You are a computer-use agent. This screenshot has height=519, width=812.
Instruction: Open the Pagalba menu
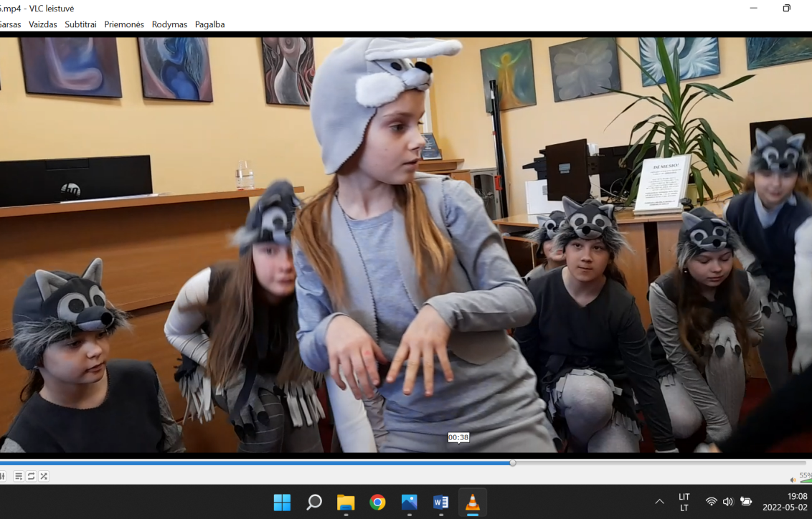pyautogui.click(x=209, y=24)
